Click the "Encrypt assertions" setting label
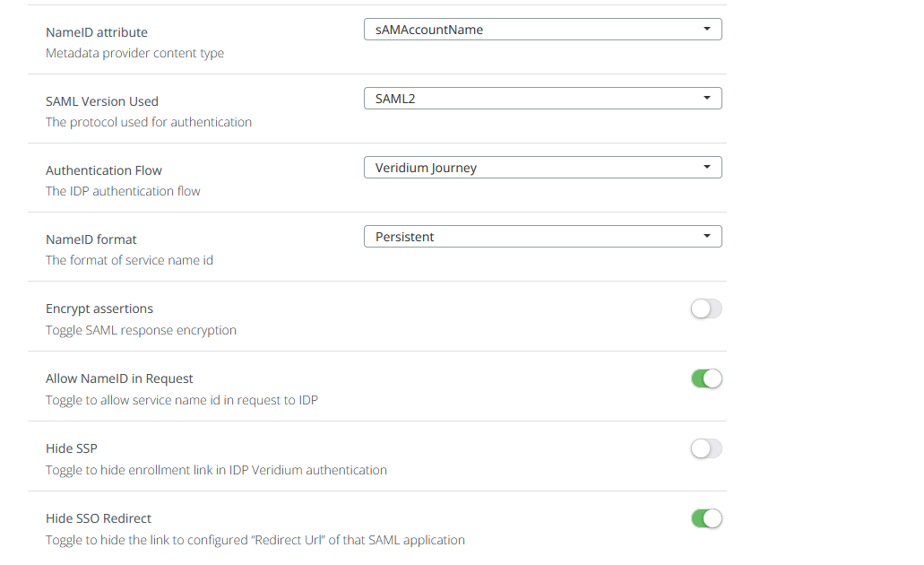 tap(99, 309)
